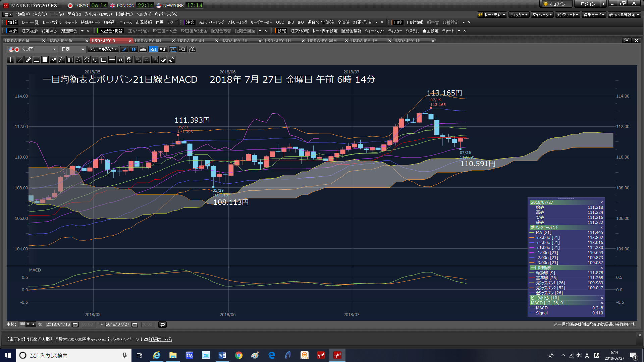Click the ログイン button
This screenshot has width=644, height=362.
pyautogui.click(x=588, y=4)
